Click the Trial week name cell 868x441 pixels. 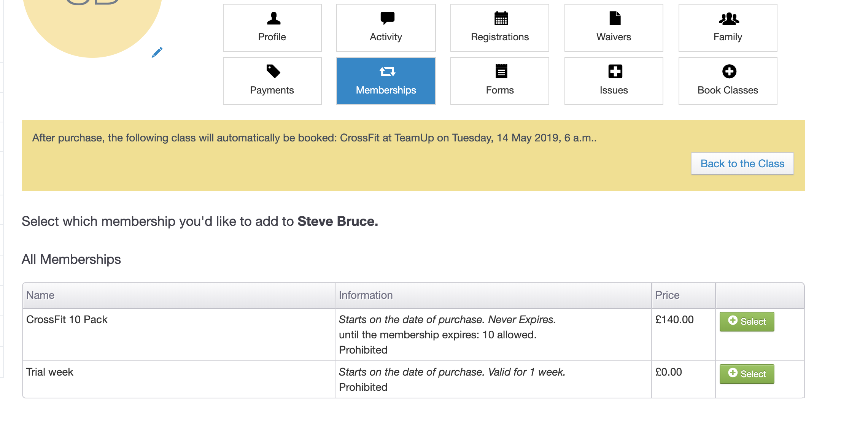pyautogui.click(x=50, y=372)
